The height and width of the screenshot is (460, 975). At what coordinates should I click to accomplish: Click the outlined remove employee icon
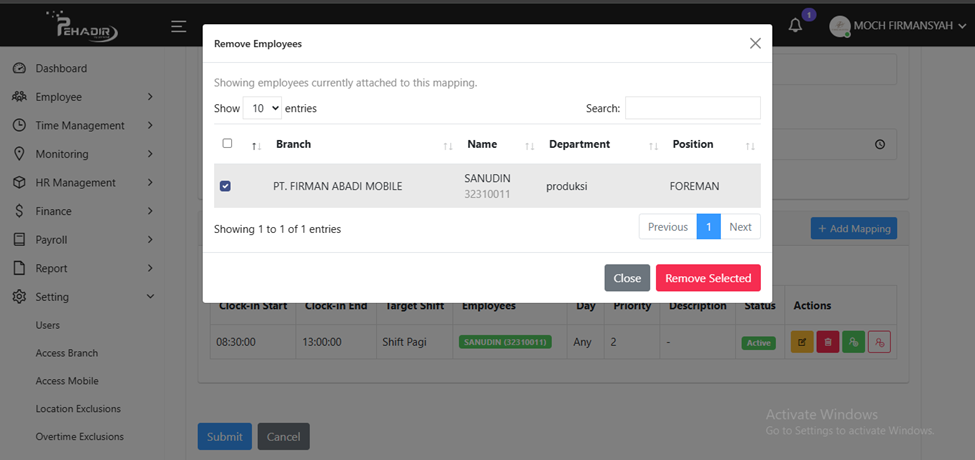(879, 342)
